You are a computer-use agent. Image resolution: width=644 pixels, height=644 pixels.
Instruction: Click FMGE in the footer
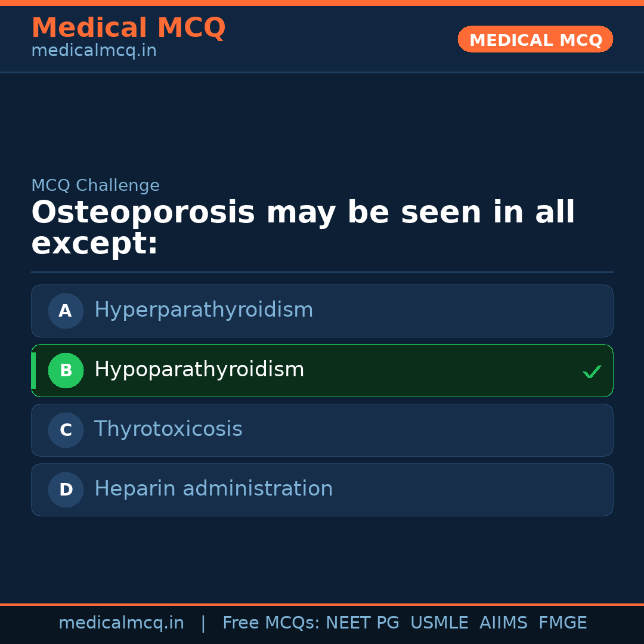pyautogui.click(x=562, y=623)
